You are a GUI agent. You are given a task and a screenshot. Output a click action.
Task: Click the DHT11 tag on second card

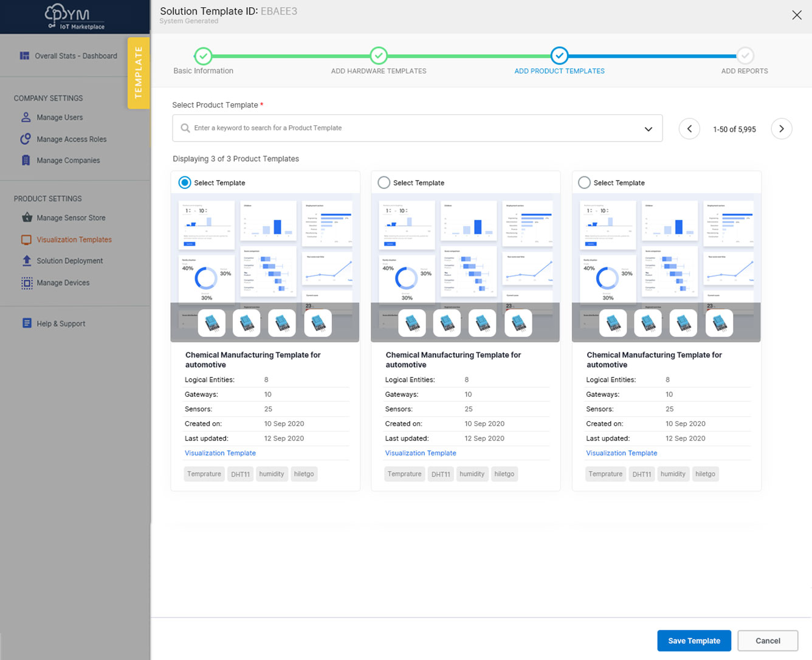441,474
